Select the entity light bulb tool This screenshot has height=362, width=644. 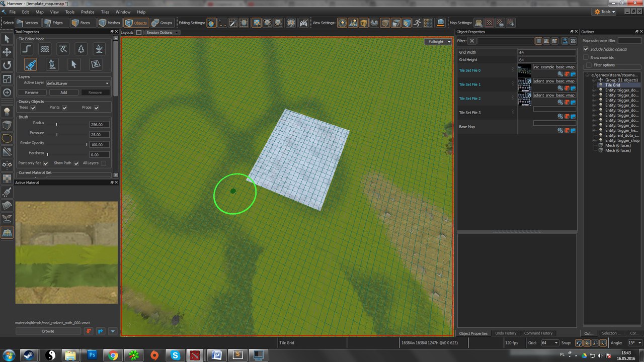coord(7,111)
